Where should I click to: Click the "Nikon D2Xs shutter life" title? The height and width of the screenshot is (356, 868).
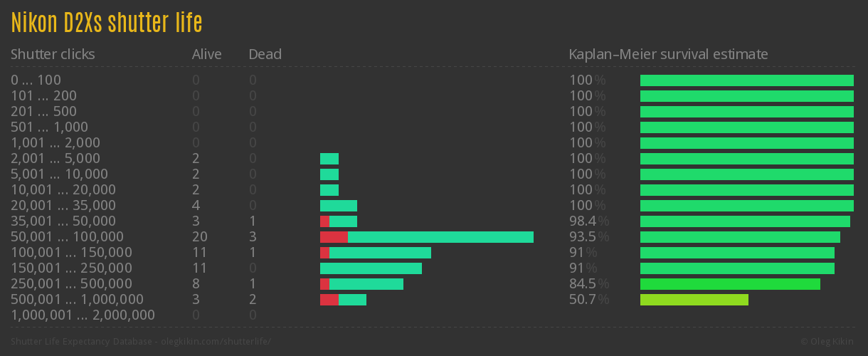[107, 23]
